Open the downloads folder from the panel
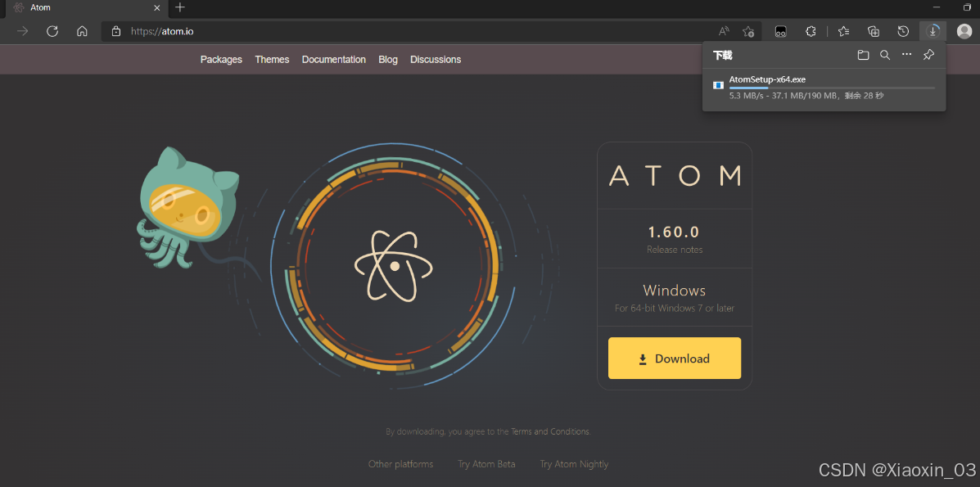Screen dimensions: 980x487 tap(863, 55)
